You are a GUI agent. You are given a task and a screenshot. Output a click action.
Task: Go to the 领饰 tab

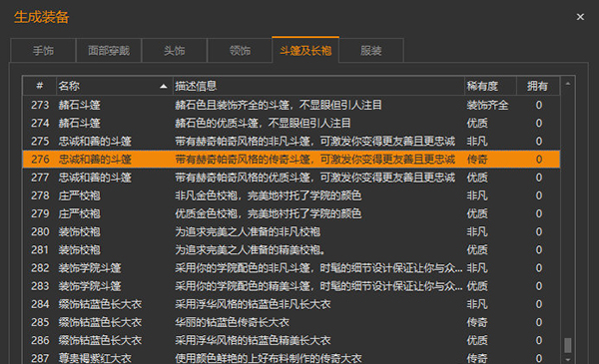click(240, 51)
